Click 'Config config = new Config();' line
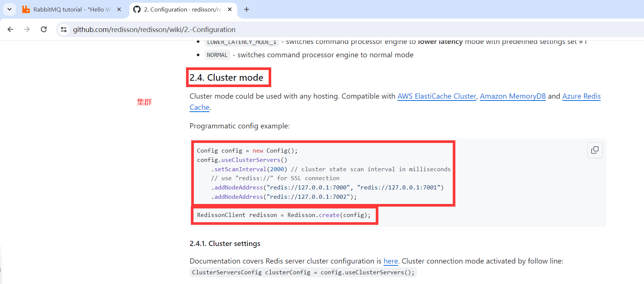Screen dimensions: 644x284 click(x=247, y=151)
